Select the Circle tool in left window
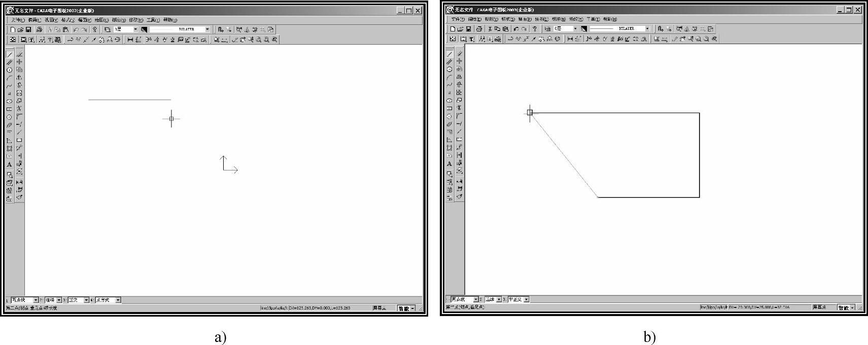Image resolution: width=868 pixels, height=345 pixels. point(9,70)
